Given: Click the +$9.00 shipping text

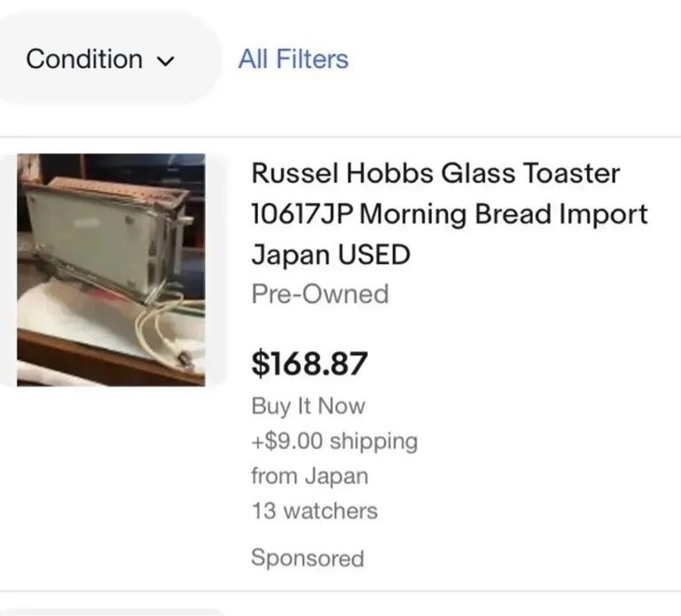Looking at the screenshot, I should pos(334,441).
